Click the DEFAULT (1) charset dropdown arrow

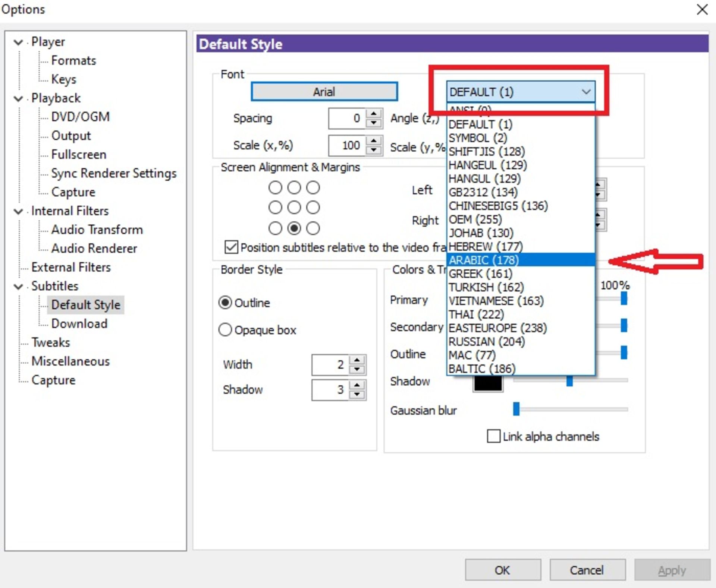(x=586, y=92)
